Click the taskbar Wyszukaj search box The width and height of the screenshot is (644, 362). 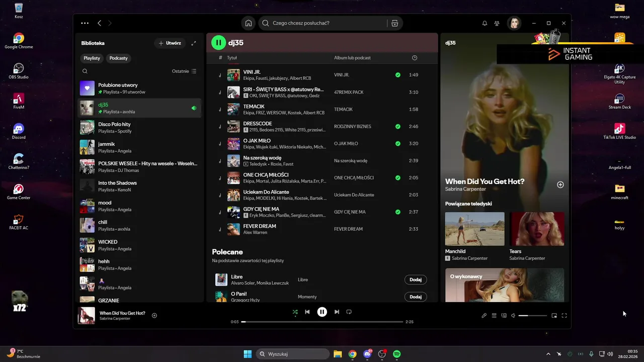(x=292, y=354)
